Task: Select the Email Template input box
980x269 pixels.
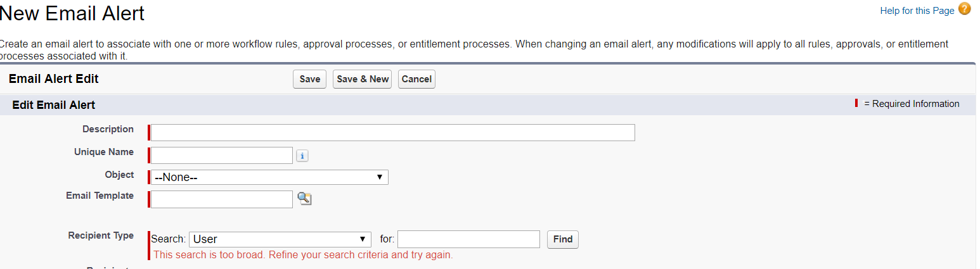Action: click(x=221, y=199)
